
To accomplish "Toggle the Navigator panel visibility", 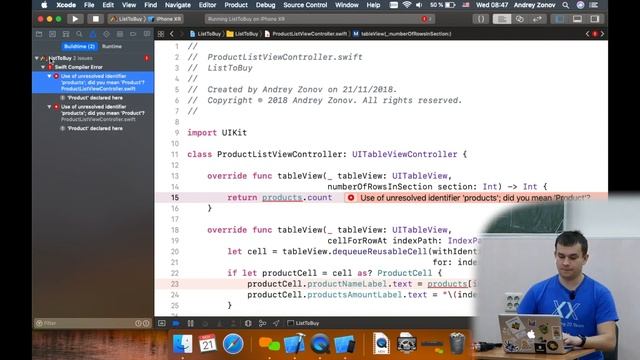I will [x=560, y=19].
